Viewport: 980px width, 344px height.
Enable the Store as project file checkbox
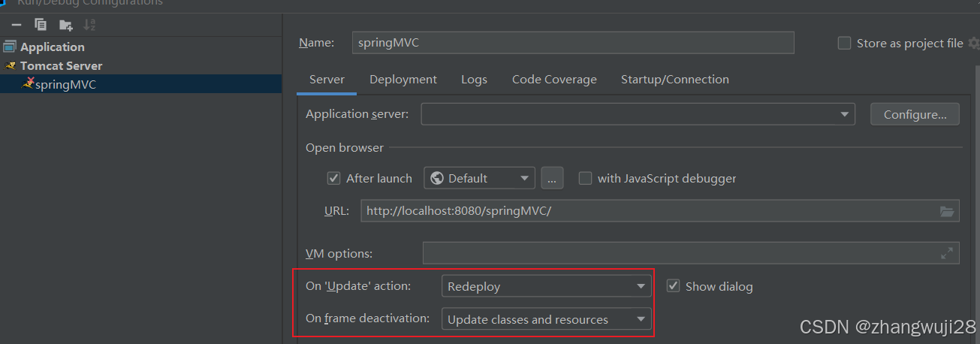click(844, 44)
